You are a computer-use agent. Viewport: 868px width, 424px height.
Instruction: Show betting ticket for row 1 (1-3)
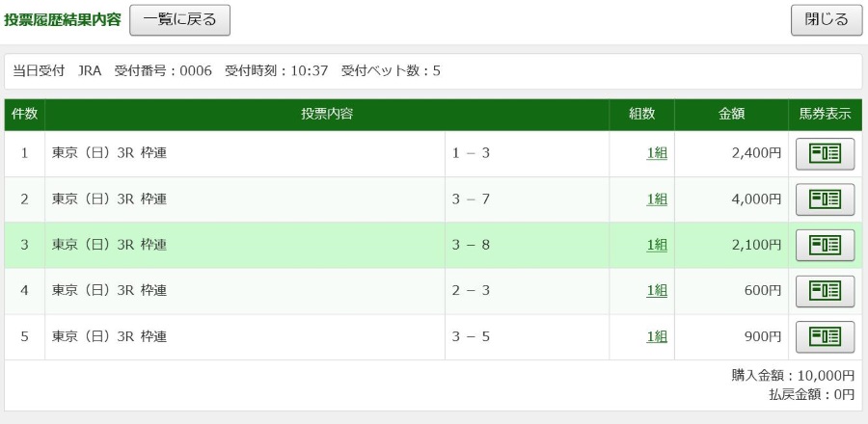click(825, 153)
